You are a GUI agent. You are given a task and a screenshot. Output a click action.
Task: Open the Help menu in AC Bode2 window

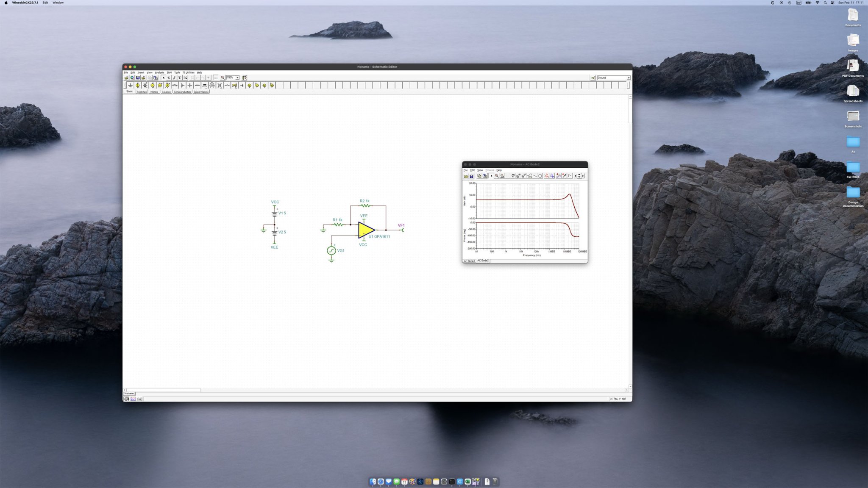click(499, 170)
